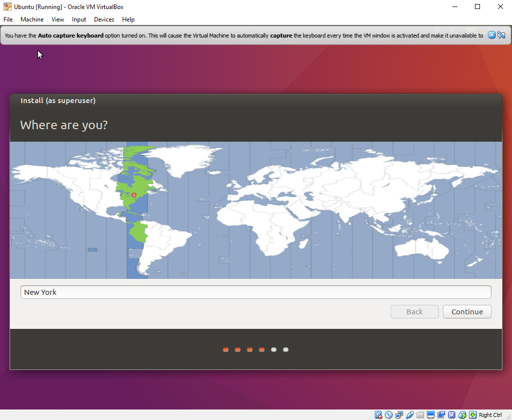The width and height of the screenshot is (512, 420).
Task: Open the Machine menu
Action: pos(32,20)
